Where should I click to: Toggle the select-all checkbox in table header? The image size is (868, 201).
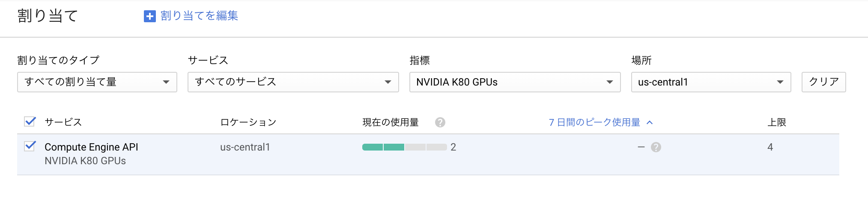click(30, 122)
